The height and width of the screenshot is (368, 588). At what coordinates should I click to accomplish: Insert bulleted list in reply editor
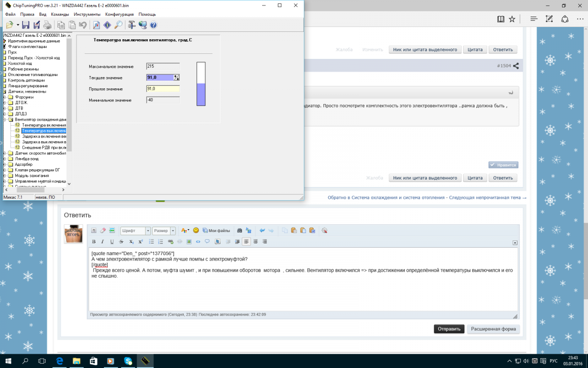[x=151, y=241]
